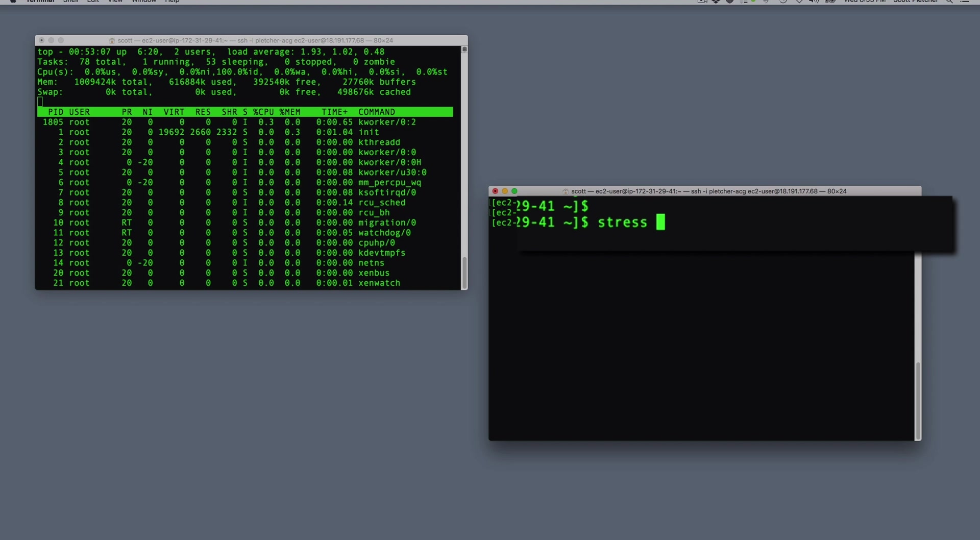Open the volume control in the menu bar

(x=814, y=2)
